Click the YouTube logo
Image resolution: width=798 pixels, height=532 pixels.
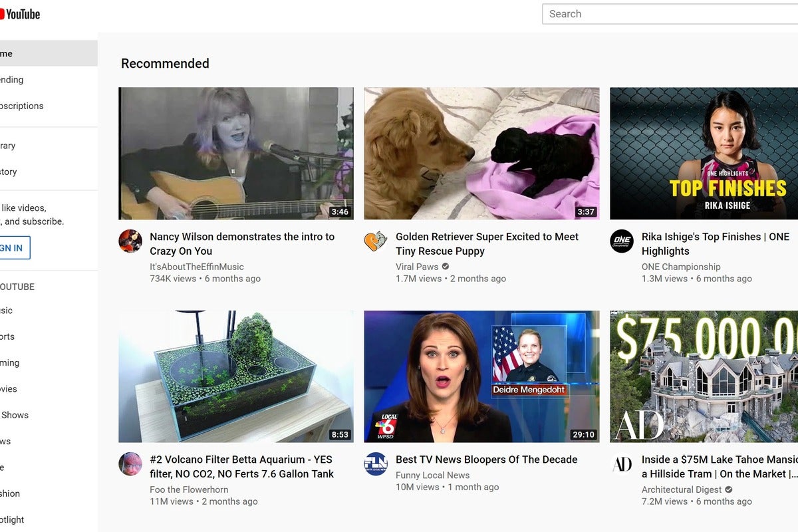pyautogui.click(x=20, y=13)
